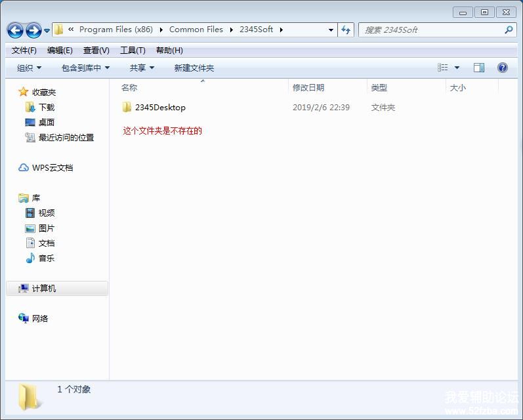Click the Forward navigation arrow
The height and width of the screenshot is (420, 523).
(33, 30)
